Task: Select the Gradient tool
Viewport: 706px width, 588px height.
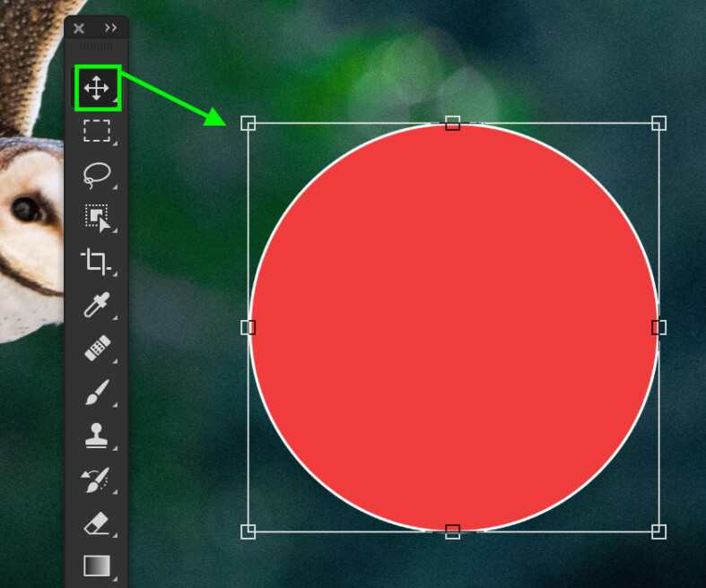Action: pos(96,566)
